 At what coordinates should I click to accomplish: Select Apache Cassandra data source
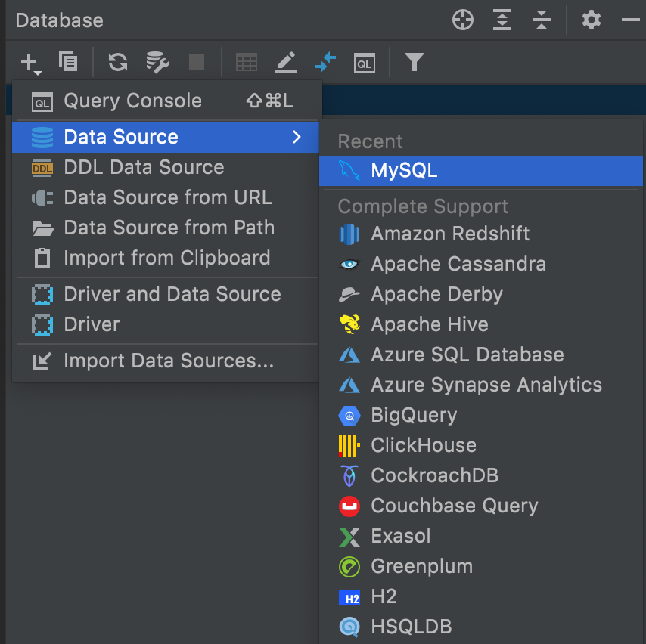pyautogui.click(x=481, y=264)
